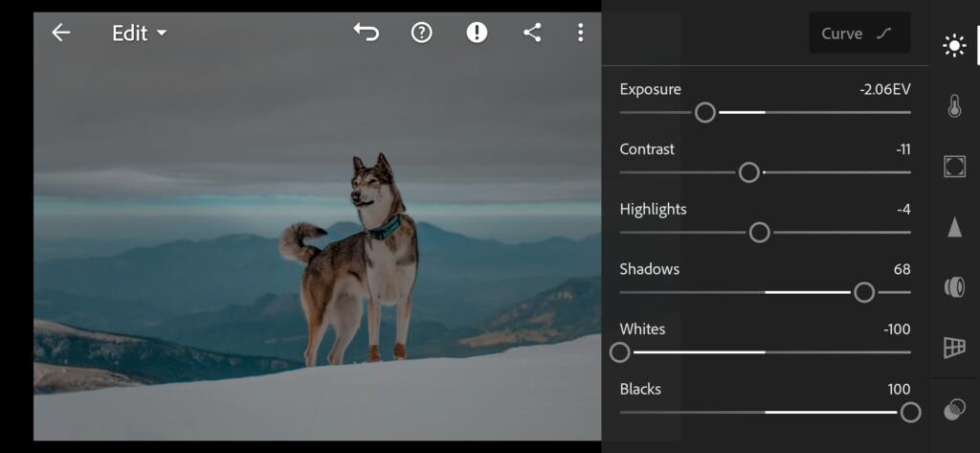The width and height of the screenshot is (980, 453).
Task: Click the Highlights slider handle
Action: point(759,233)
